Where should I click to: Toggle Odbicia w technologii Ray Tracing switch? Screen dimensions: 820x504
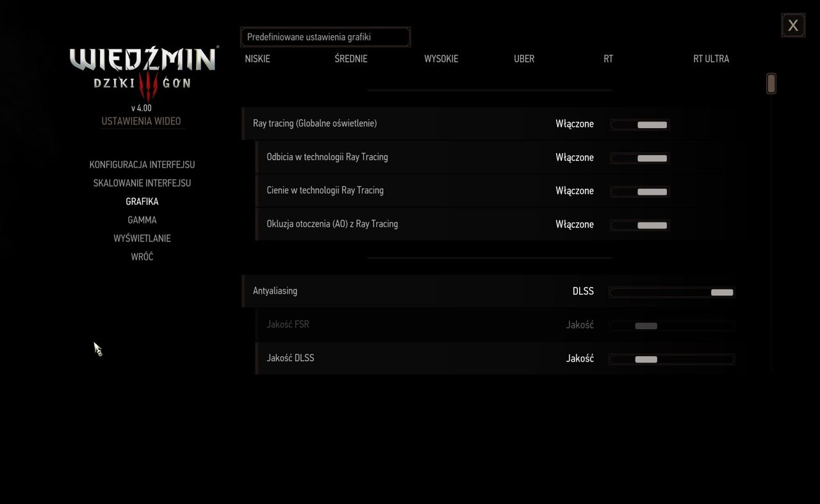pos(640,158)
